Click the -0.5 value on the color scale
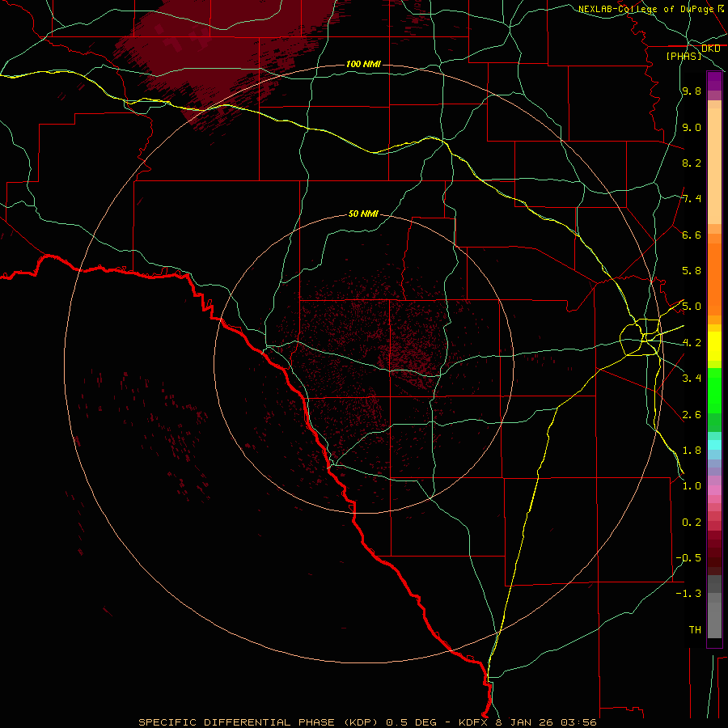This screenshot has height=728, width=728. [x=688, y=558]
